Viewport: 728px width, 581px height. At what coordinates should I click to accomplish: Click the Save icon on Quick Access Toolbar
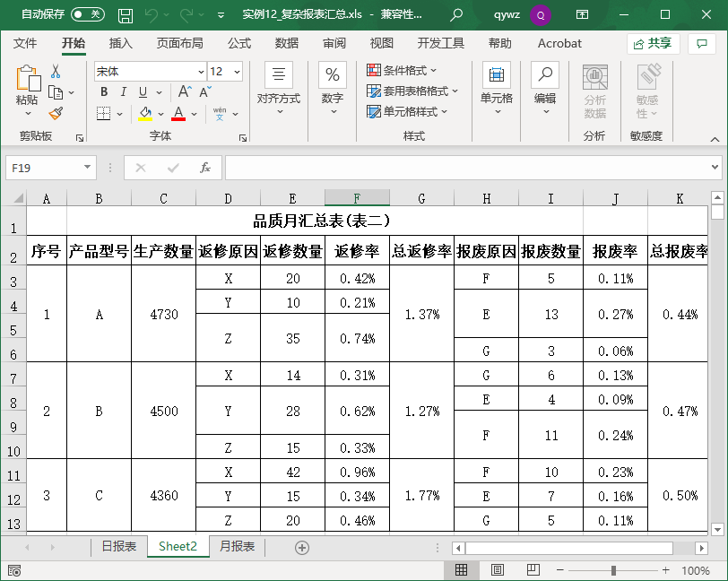click(125, 14)
